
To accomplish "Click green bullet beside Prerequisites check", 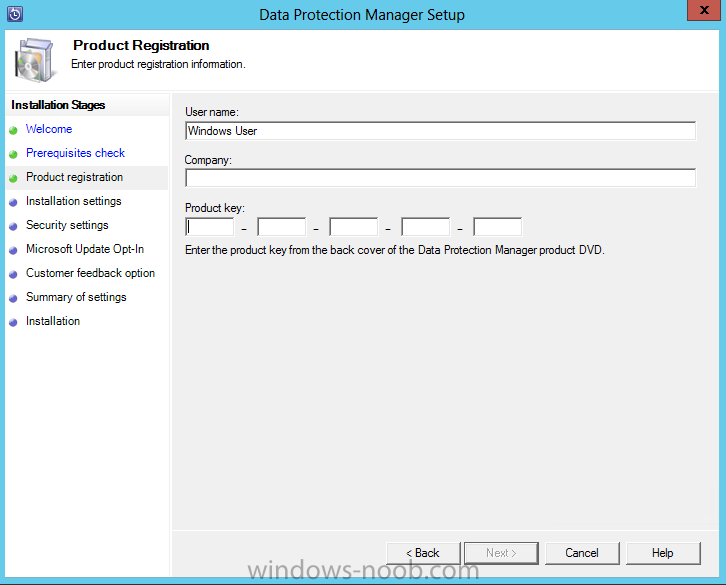I will tap(13, 154).
